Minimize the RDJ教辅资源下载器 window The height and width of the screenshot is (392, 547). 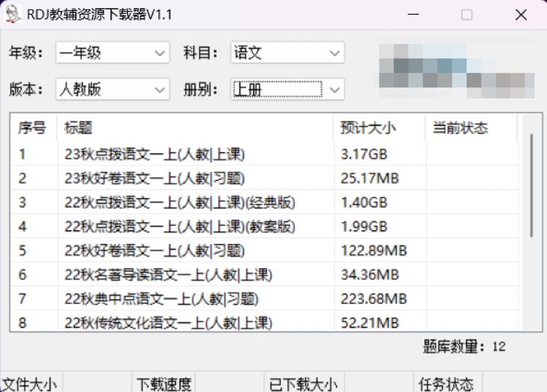point(413,15)
